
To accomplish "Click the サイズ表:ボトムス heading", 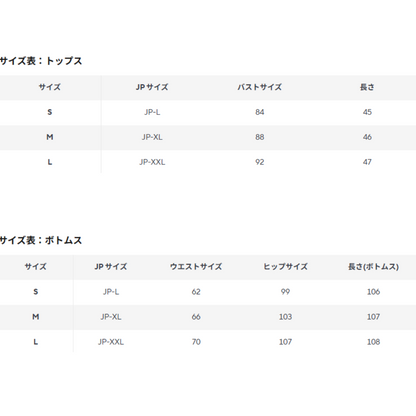I will (x=41, y=240).
